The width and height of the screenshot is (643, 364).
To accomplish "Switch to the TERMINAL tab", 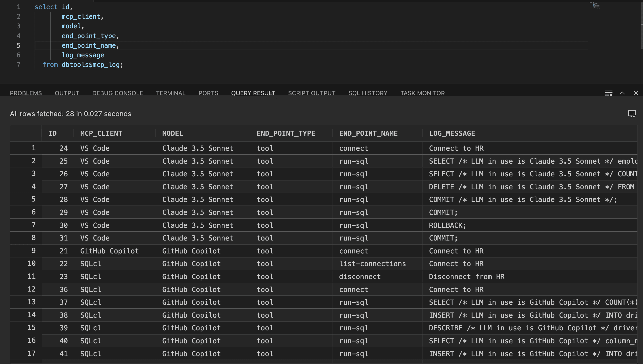I will tap(171, 93).
